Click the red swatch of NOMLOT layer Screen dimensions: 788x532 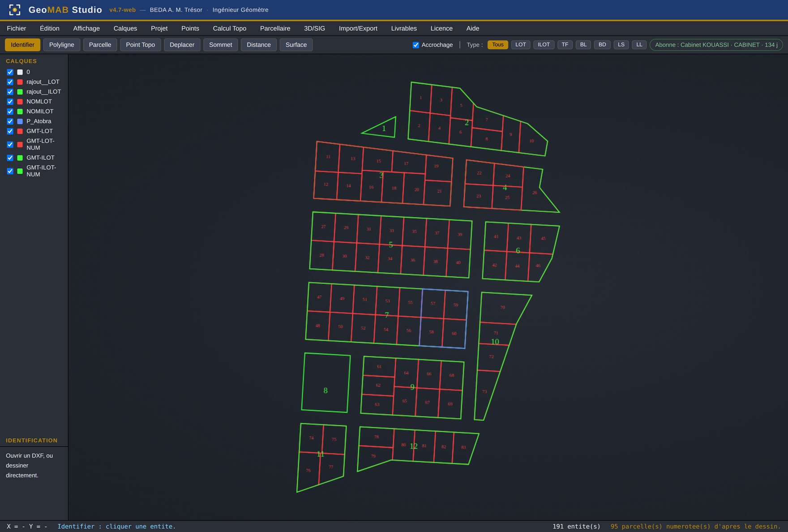(20, 102)
